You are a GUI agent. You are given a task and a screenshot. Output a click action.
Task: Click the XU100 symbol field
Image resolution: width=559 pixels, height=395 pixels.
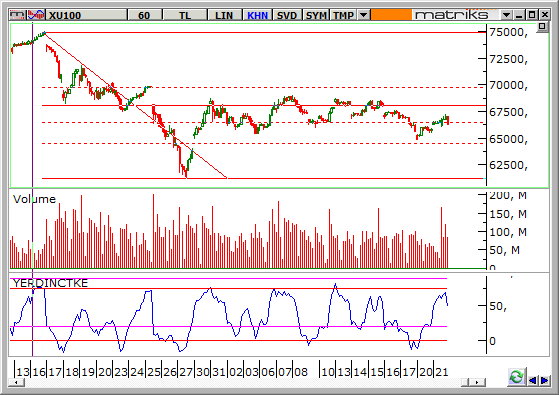tap(87, 15)
